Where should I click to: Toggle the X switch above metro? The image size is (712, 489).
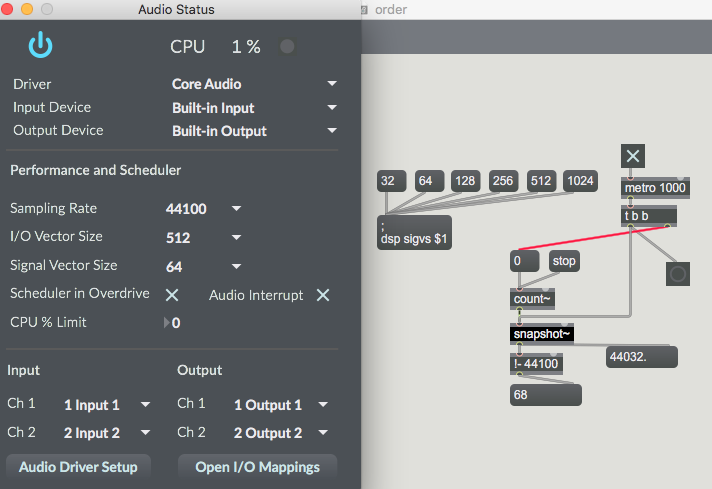633,156
